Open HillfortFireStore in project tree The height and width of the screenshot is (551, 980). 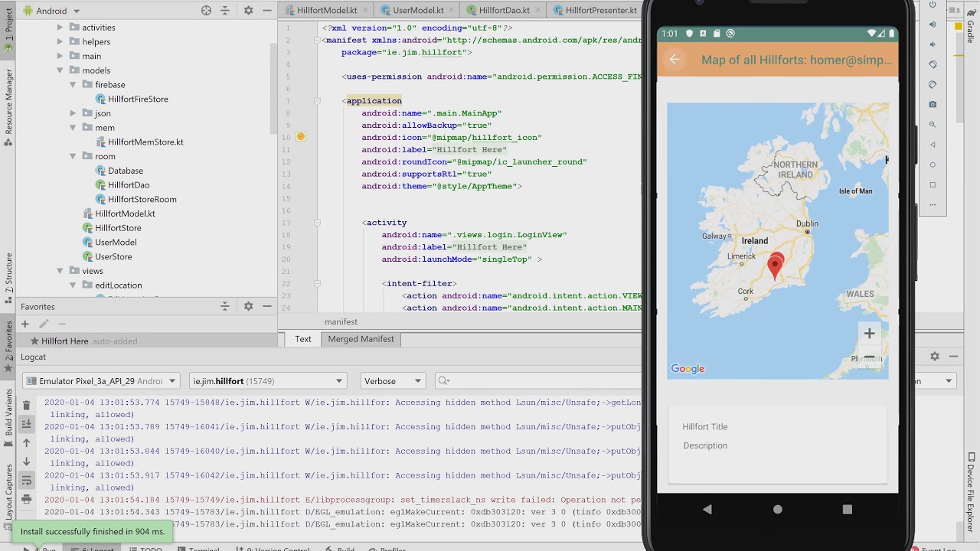tap(138, 99)
